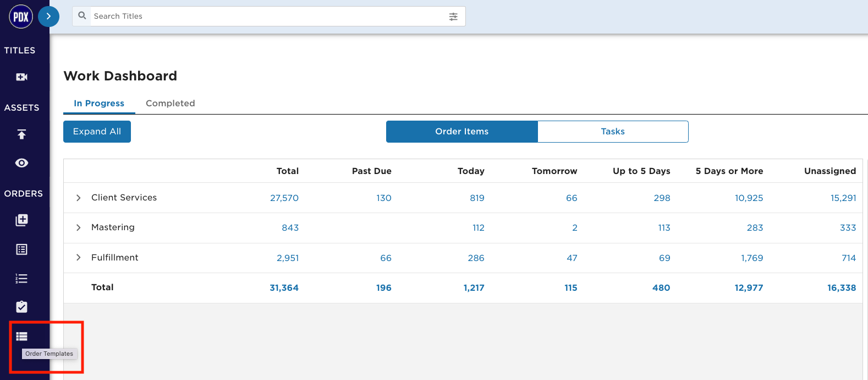Click the Past Due column header
Image resolution: width=868 pixels, height=380 pixels.
pyautogui.click(x=372, y=171)
